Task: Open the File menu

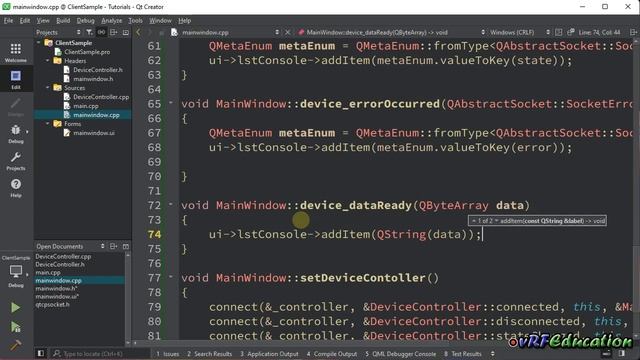Action: coord(8,20)
